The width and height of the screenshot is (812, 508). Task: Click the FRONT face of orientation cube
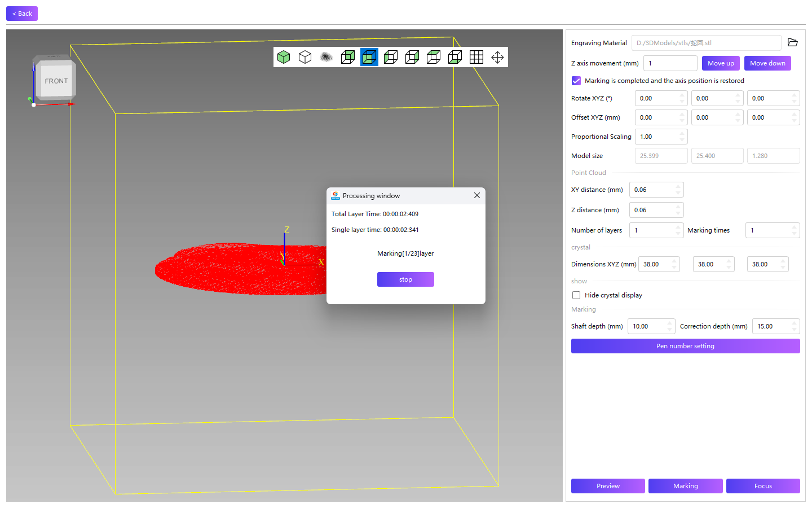tap(56, 81)
